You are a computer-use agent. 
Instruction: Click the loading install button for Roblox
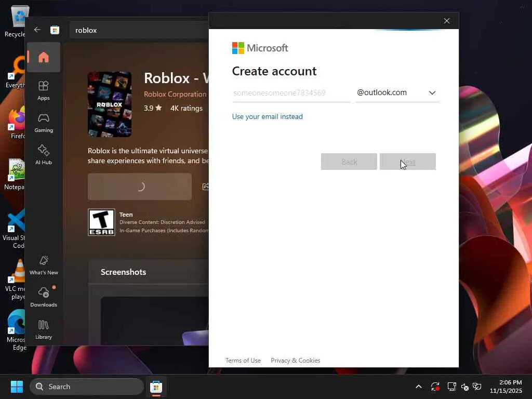(139, 187)
